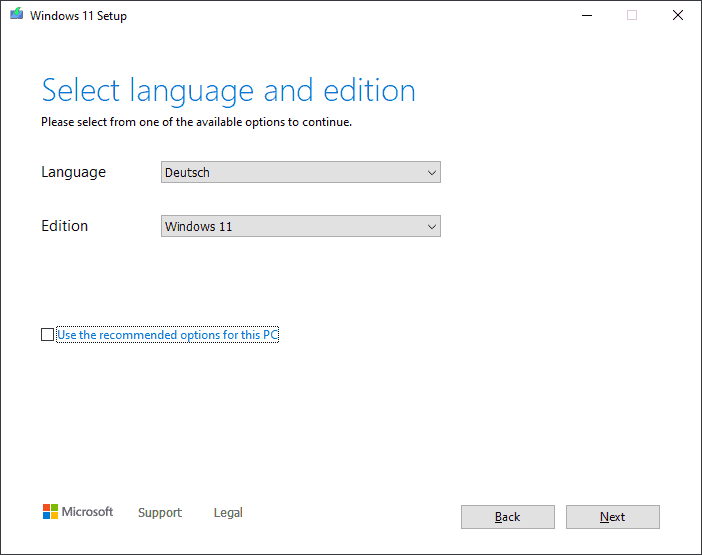Click the 'Windows 11 Setup' title bar text

(x=79, y=16)
